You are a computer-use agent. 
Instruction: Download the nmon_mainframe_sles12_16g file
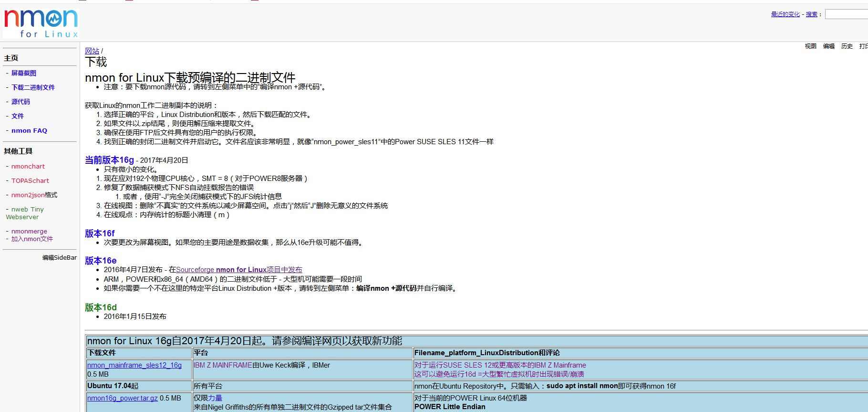click(x=134, y=365)
